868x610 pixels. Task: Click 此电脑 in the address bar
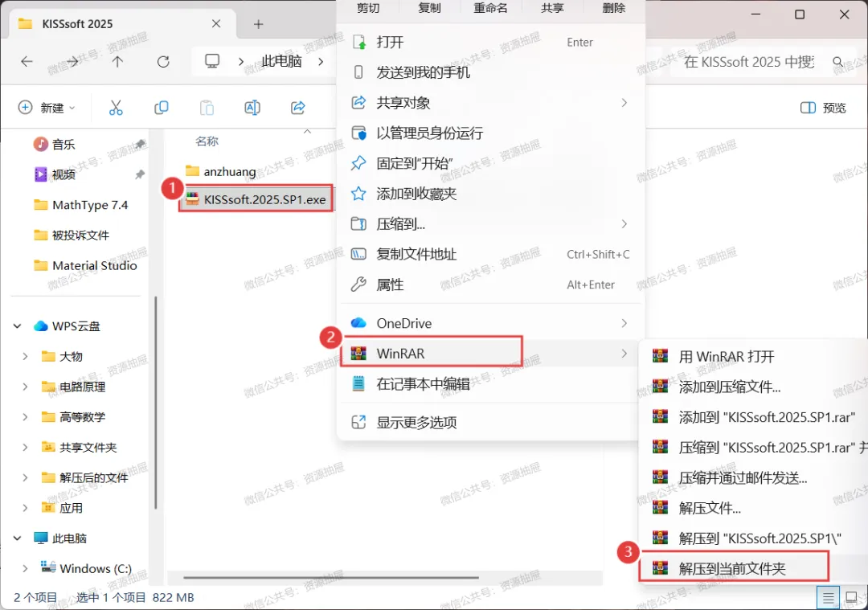tap(281, 61)
